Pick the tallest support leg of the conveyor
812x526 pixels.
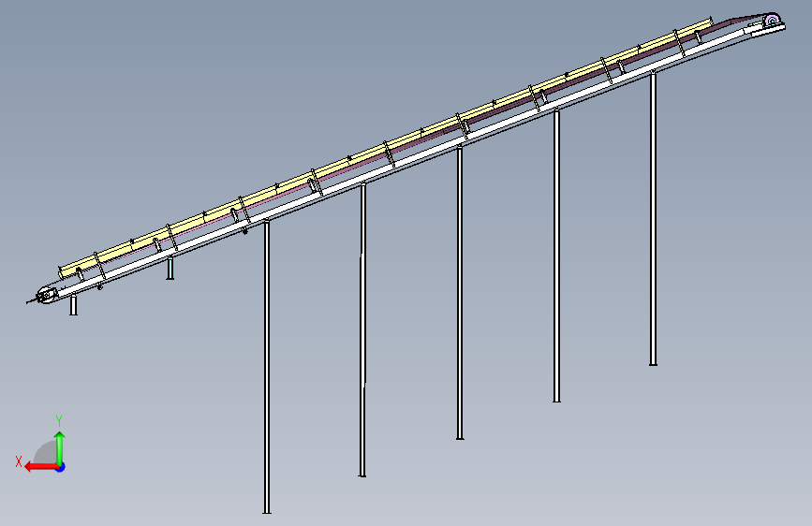coord(267,367)
